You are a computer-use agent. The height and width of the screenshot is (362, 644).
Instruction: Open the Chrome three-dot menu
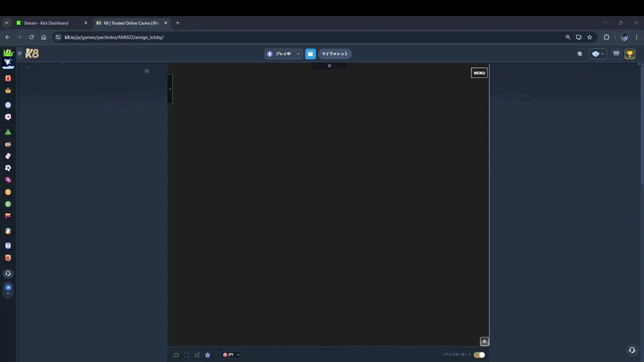[636, 37]
